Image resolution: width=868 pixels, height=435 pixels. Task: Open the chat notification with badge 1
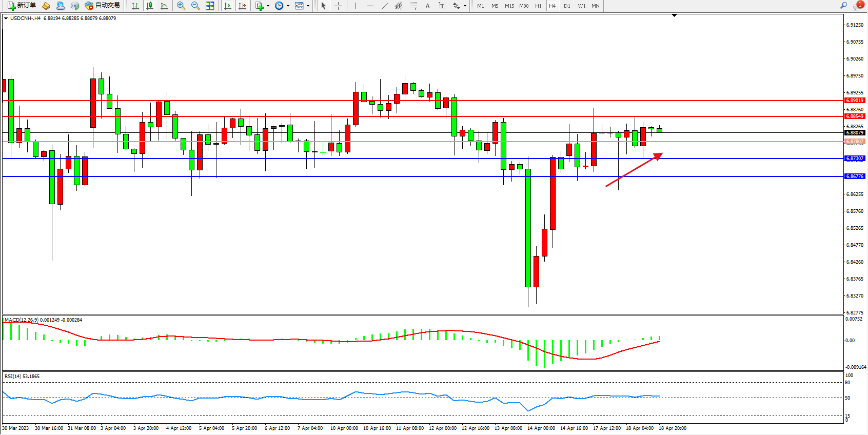(858, 6)
